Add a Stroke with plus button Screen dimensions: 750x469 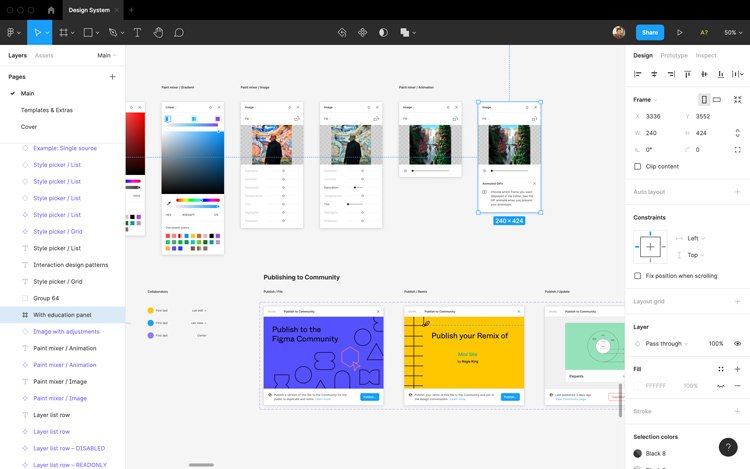pos(738,411)
